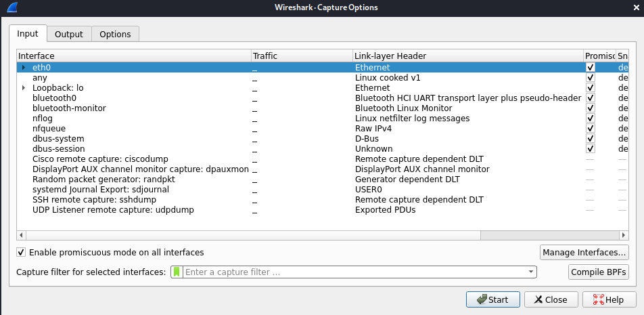Uncheck promiscuous mode for Loopback: lo
Screen dimensions: 644x315
tap(590, 87)
